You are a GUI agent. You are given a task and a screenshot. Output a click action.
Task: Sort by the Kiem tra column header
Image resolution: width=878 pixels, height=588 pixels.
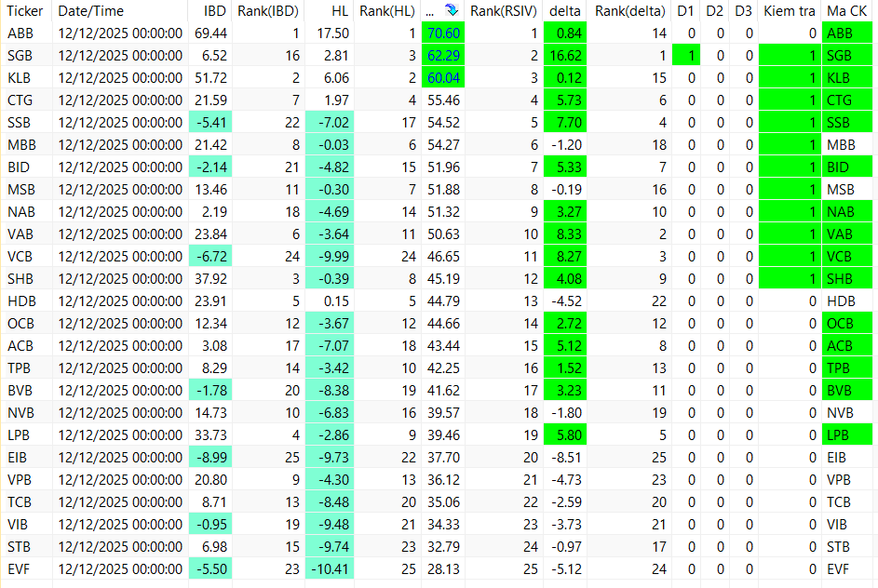[x=790, y=10]
